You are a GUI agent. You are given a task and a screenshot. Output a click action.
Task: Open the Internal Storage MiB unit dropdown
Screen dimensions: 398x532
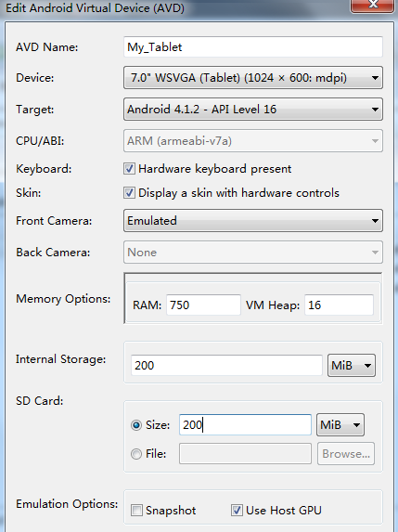[352, 366]
